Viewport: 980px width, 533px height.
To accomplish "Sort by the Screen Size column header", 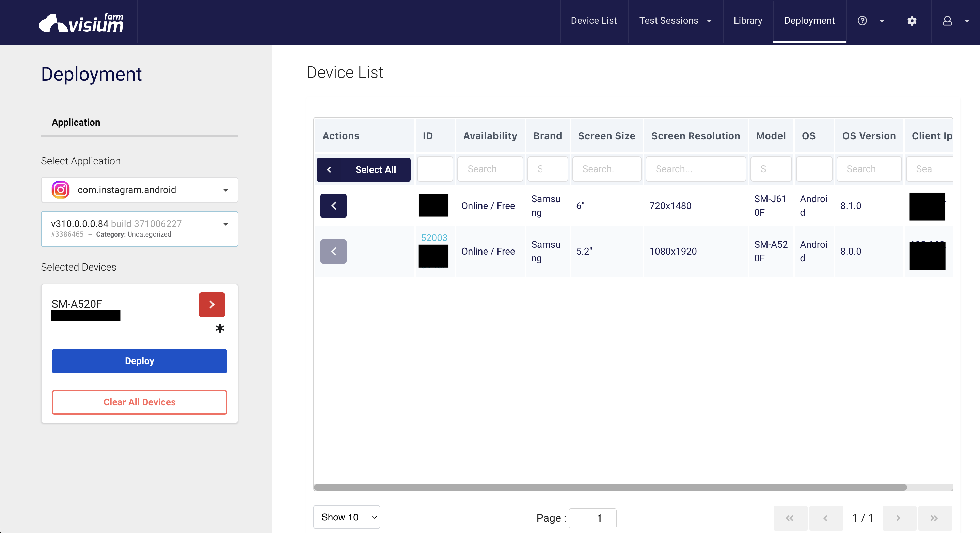I will [606, 136].
